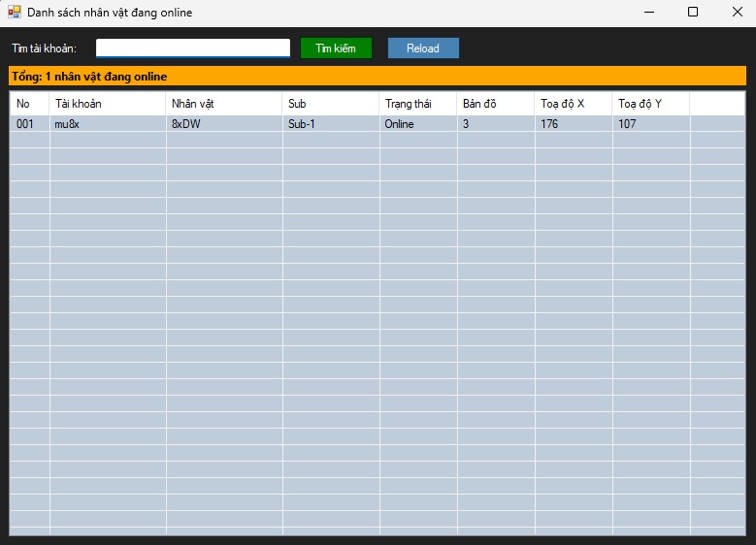
Task: Sort by Trạng thái column header
Action: pos(418,104)
